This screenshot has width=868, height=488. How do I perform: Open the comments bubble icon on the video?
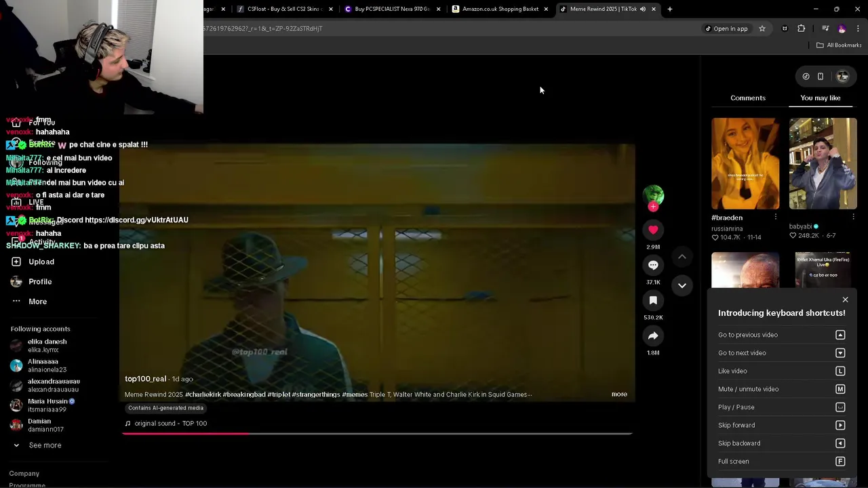click(x=653, y=265)
